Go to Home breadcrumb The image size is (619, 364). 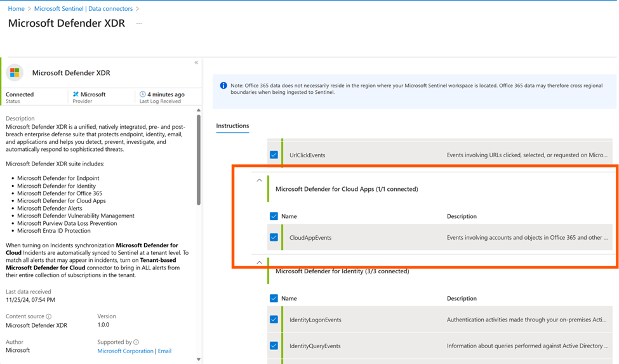pyautogui.click(x=16, y=8)
